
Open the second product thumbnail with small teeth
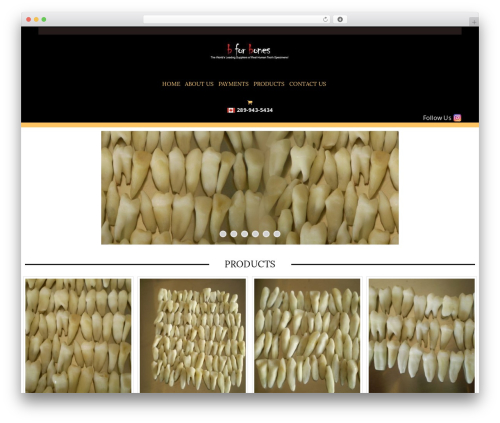[193, 336]
